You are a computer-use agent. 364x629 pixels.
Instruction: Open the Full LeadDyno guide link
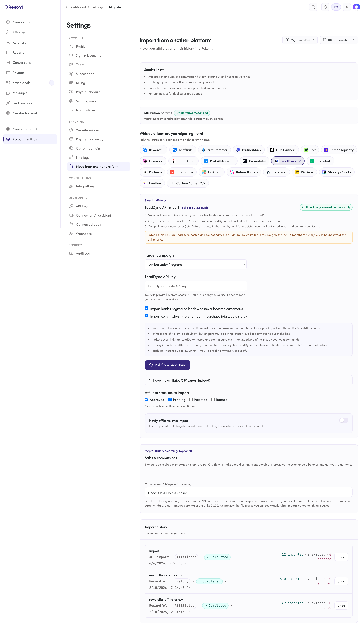[x=195, y=208]
